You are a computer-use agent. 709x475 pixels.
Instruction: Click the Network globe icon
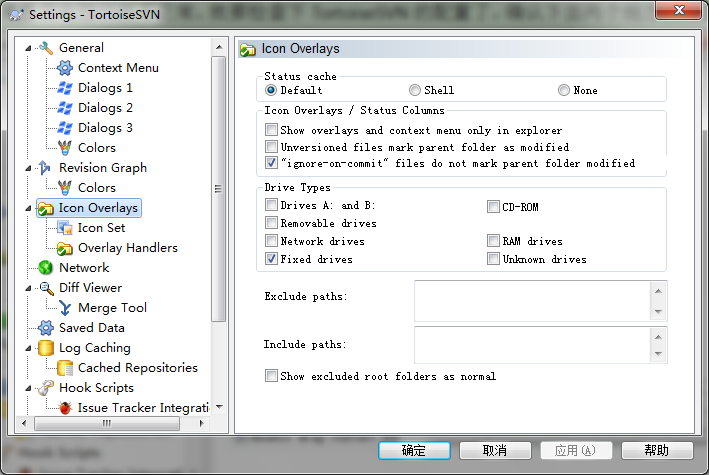click(x=46, y=268)
